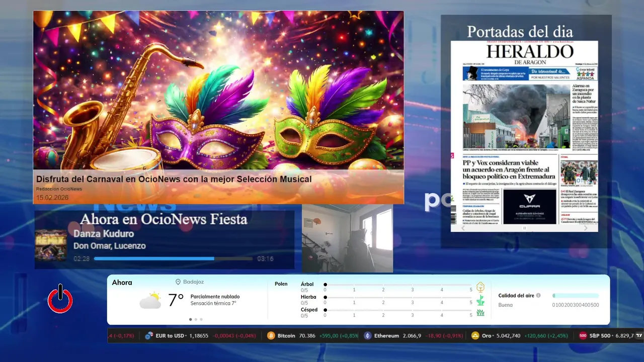
Task: Click the elapsed time 02:28
Action: pyautogui.click(x=82, y=259)
